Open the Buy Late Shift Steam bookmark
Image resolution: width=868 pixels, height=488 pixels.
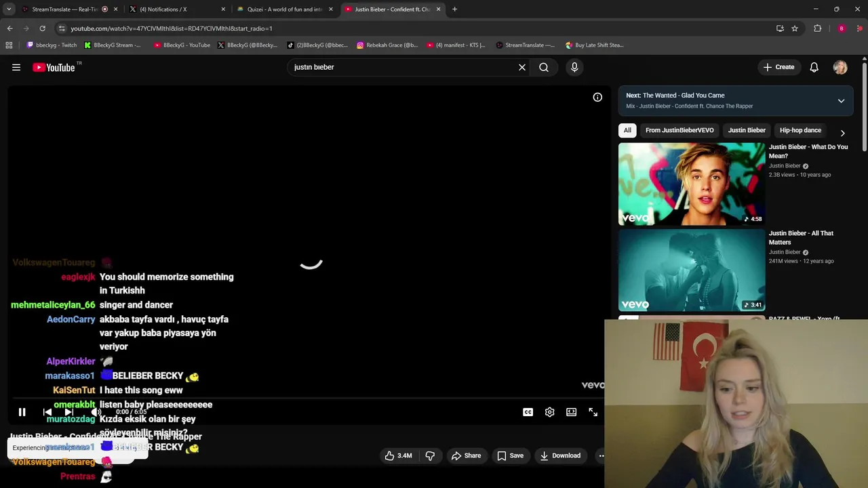pos(594,45)
